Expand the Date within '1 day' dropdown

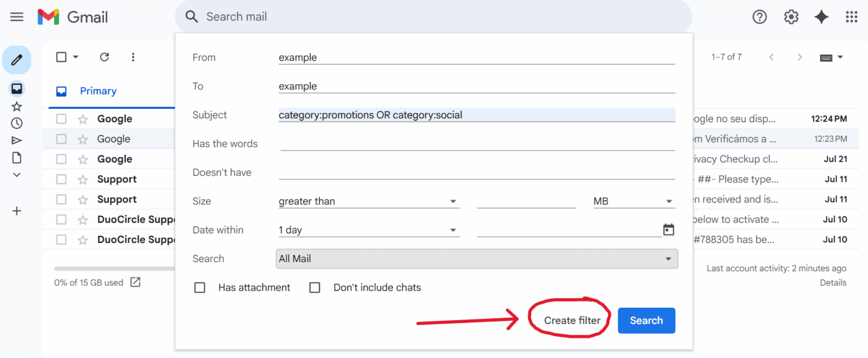[368, 230]
